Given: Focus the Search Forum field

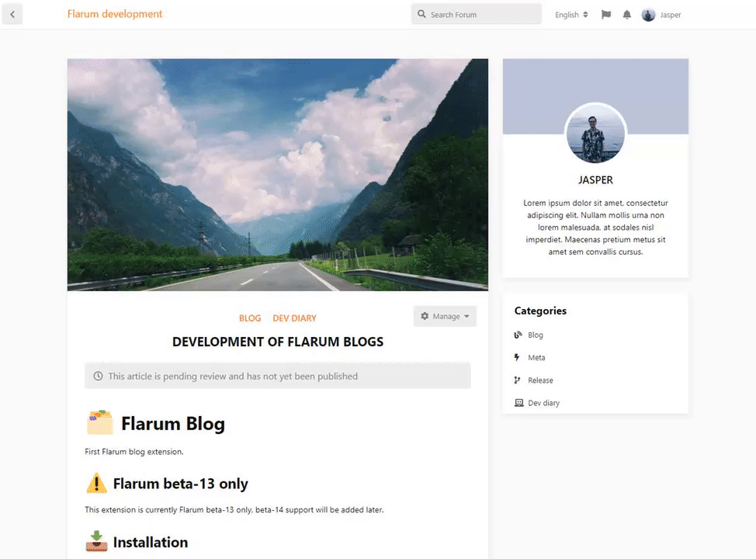Looking at the screenshot, I should click(x=477, y=15).
